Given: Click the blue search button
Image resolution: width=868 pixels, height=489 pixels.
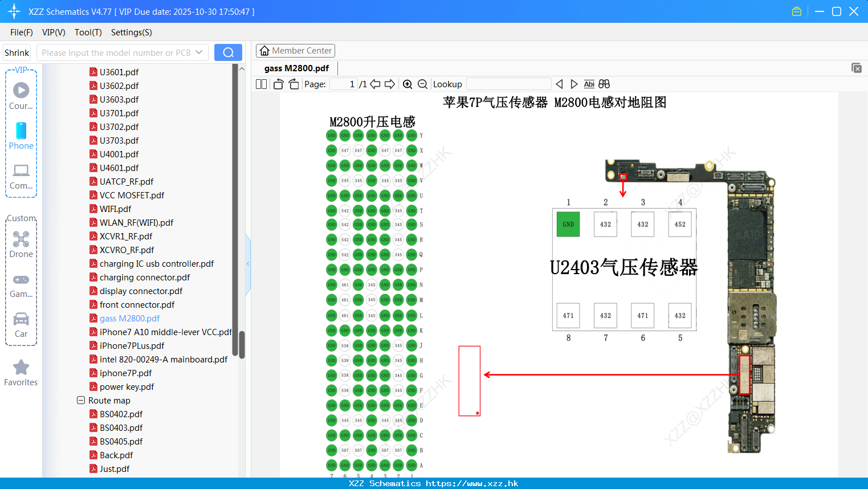Looking at the screenshot, I should click(x=228, y=52).
